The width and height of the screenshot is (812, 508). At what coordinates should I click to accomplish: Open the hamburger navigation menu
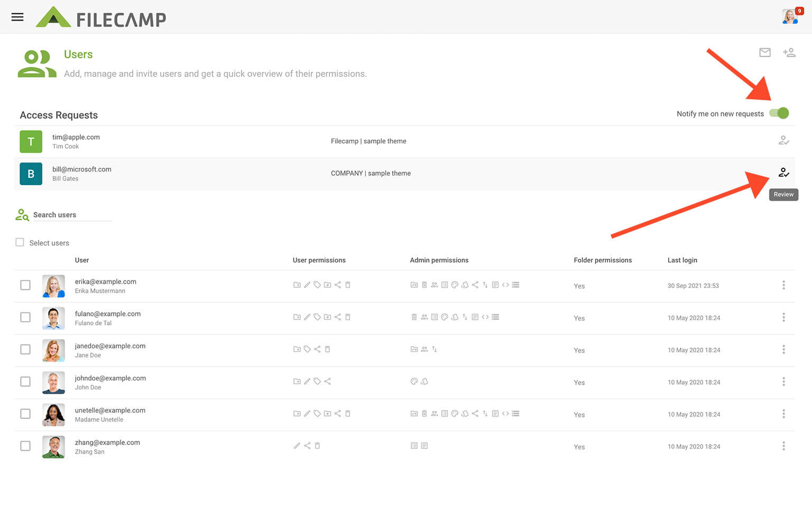point(17,17)
